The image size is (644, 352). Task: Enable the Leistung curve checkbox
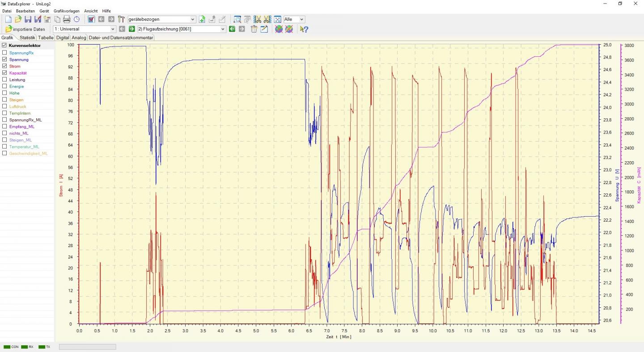(4, 80)
